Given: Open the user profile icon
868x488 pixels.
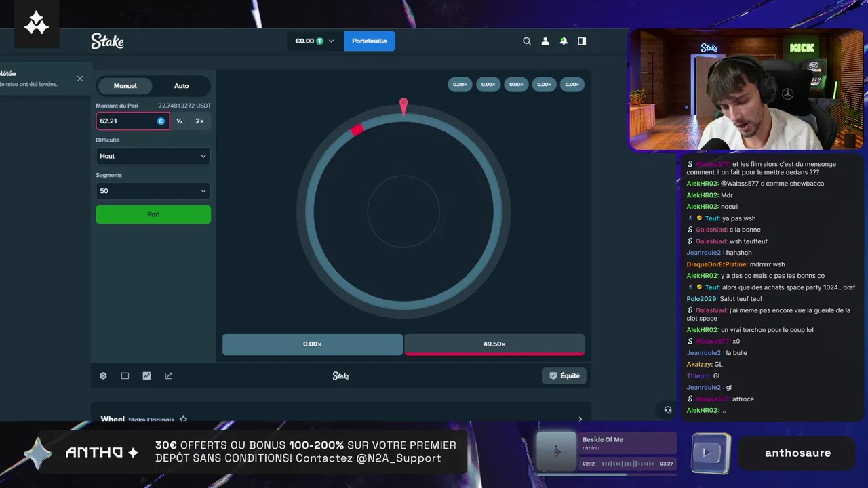Looking at the screenshot, I should [x=545, y=41].
